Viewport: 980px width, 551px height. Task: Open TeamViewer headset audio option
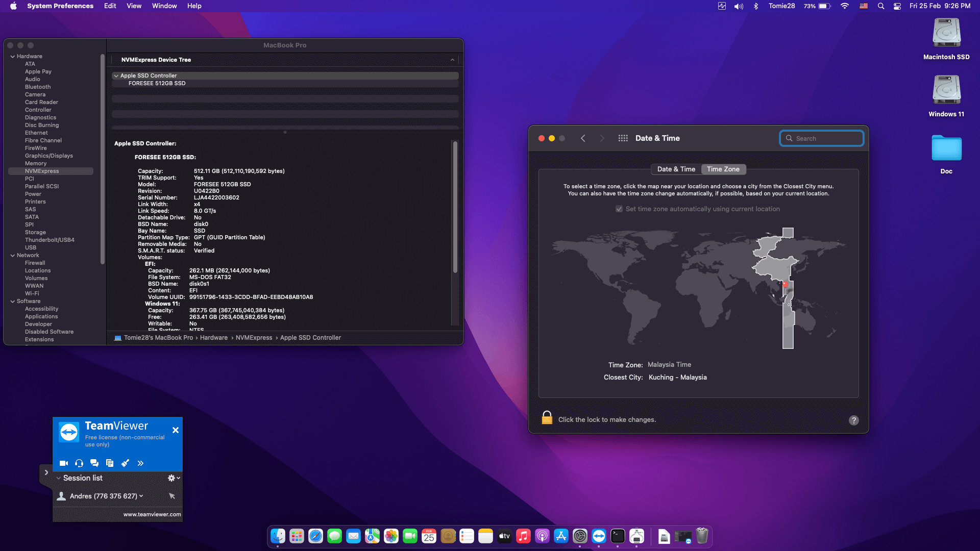click(x=79, y=463)
